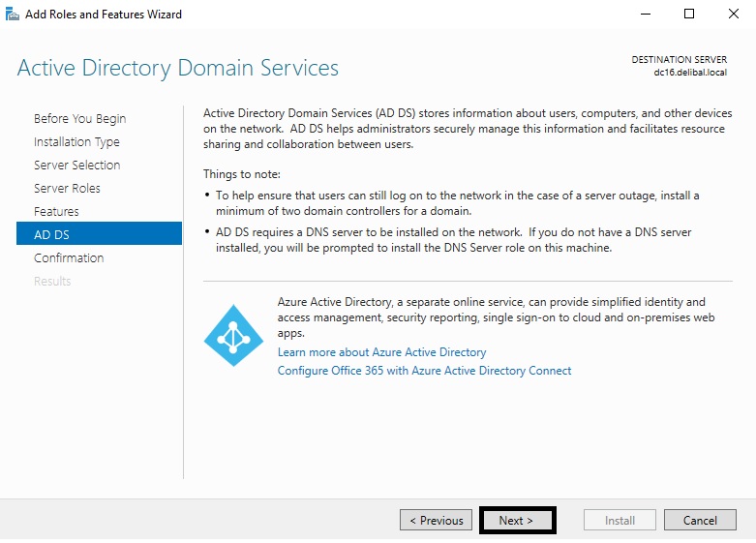Go to the Confirmation step
Viewport: 756px width, 543px height.
69,257
